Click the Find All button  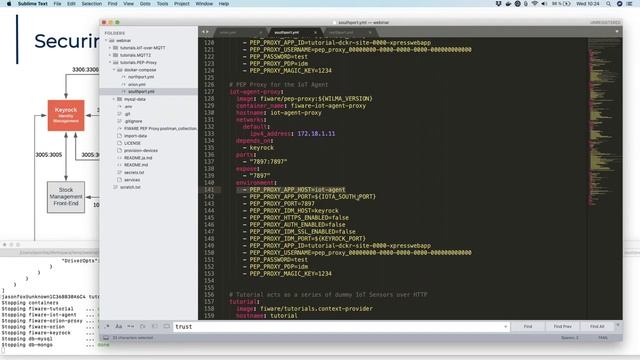coord(597,327)
